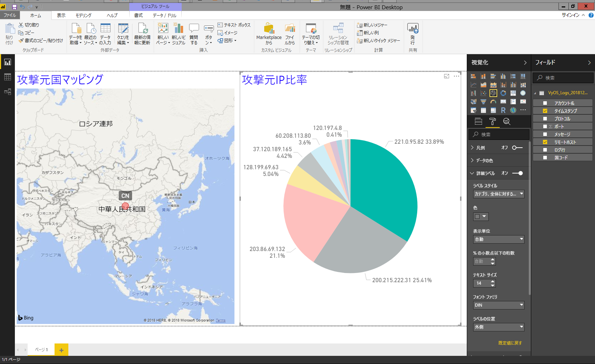Screen dimensions: 595x364
Task: Click Publish (発行) ribbon icon
Action: click(x=413, y=34)
